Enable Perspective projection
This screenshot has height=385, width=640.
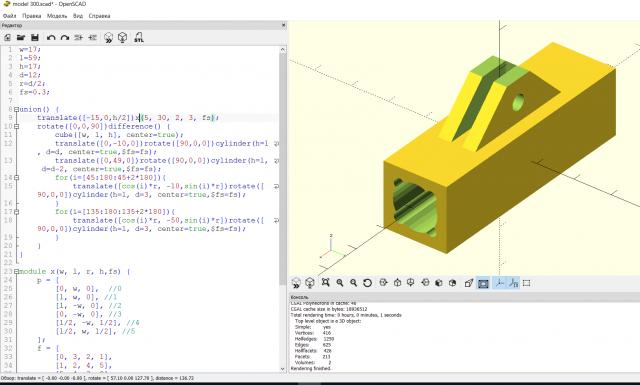tap(469, 283)
